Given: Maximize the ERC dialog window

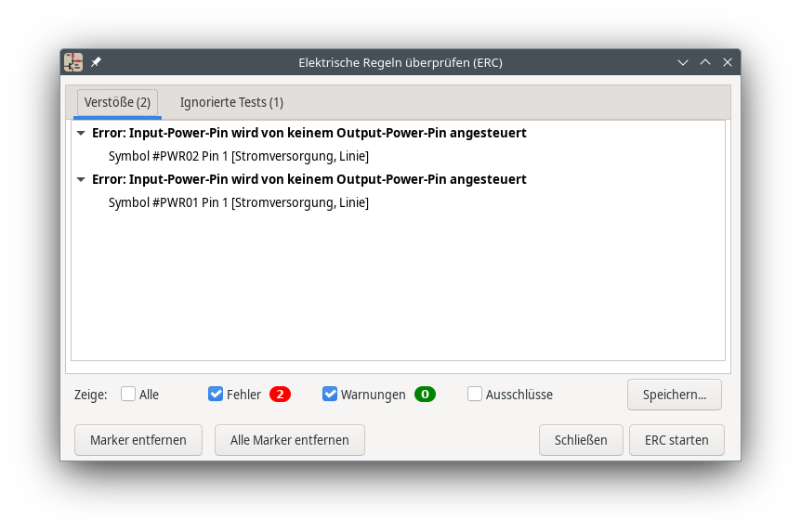Looking at the screenshot, I should [x=705, y=62].
